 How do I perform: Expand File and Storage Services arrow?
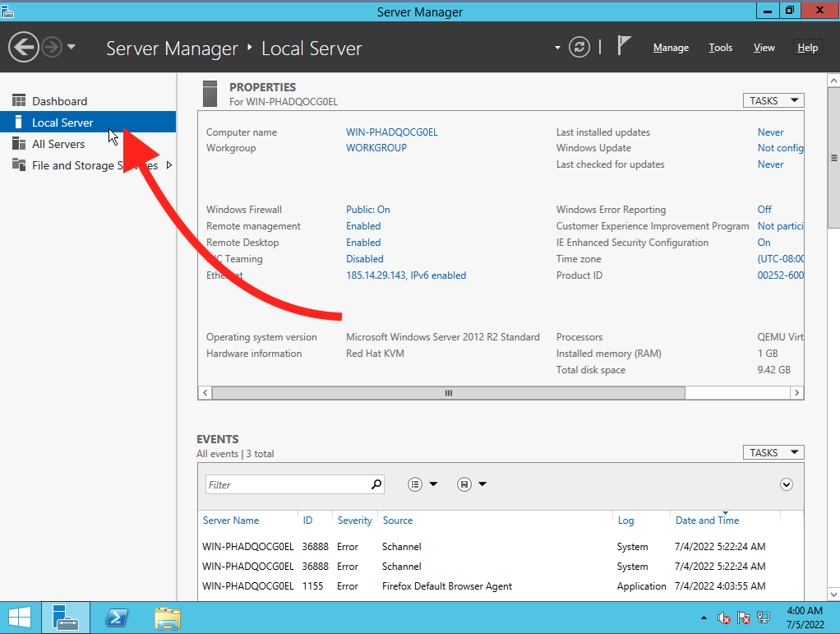(x=169, y=165)
